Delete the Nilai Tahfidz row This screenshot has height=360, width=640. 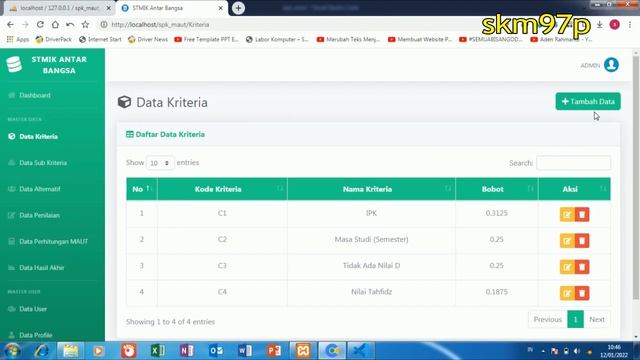tap(582, 293)
